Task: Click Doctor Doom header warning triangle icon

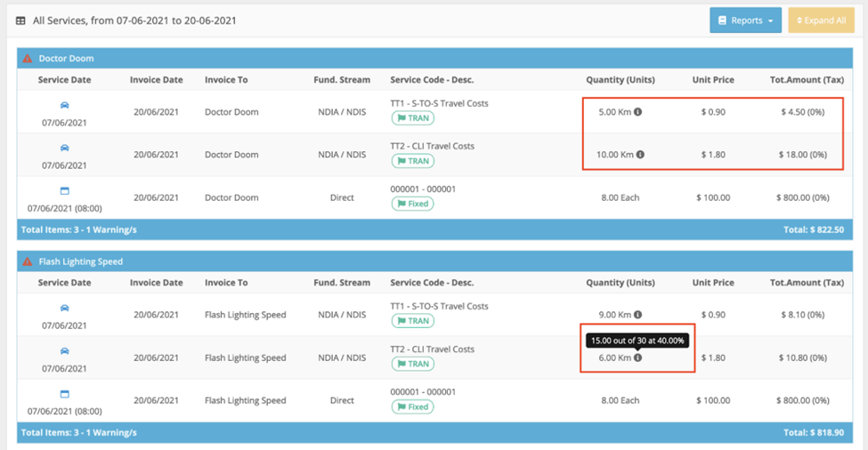Action: pos(27,58)
